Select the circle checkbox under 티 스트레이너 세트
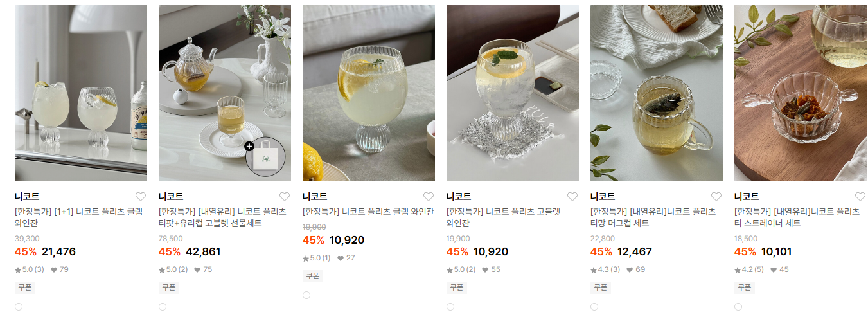 tap(738, 307)
